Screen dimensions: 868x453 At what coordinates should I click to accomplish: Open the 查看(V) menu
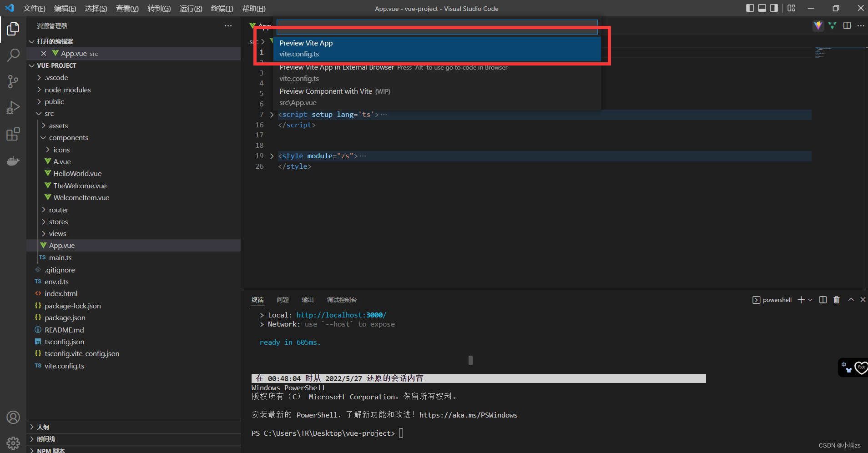point(127,9)
